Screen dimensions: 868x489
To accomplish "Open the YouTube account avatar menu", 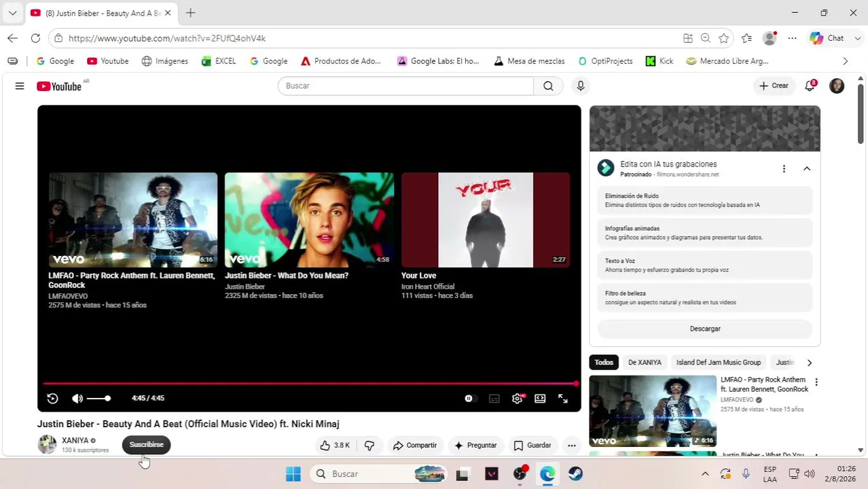I will [x=837, y=86].
